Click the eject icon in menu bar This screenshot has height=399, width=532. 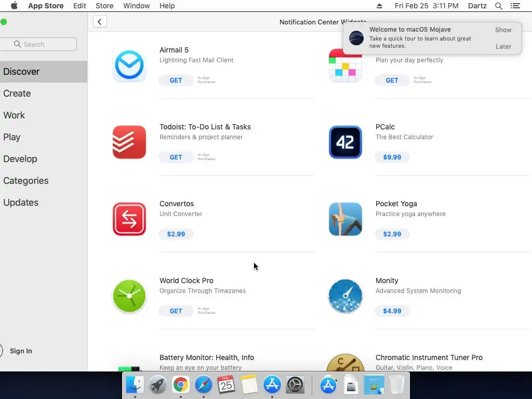[379, 6]
